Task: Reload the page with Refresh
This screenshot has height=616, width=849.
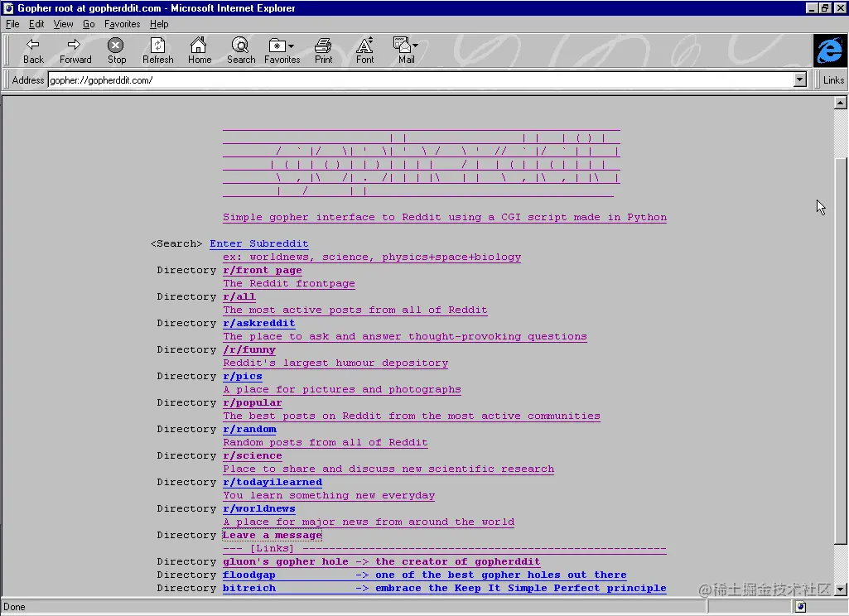Action: point(157,51)
